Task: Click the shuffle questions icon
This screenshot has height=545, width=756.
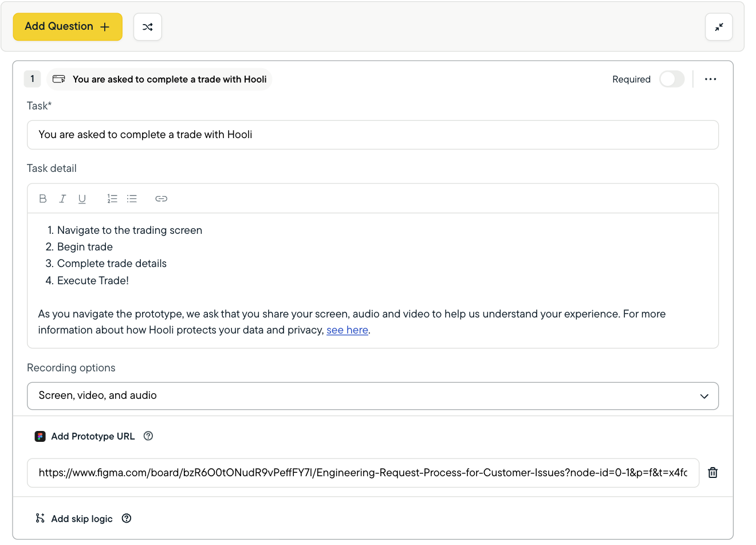Action: pyautogui.click(x=147, y=26)
